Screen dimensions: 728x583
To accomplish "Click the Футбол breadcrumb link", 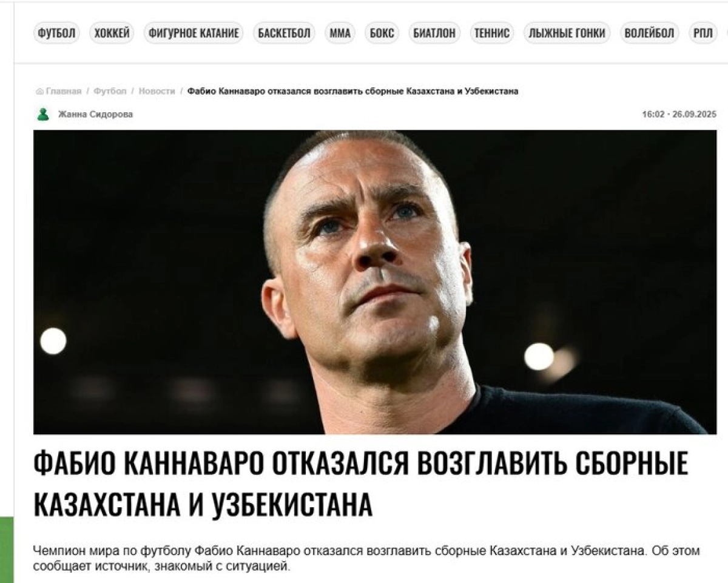I will click(x=110, y=92).
